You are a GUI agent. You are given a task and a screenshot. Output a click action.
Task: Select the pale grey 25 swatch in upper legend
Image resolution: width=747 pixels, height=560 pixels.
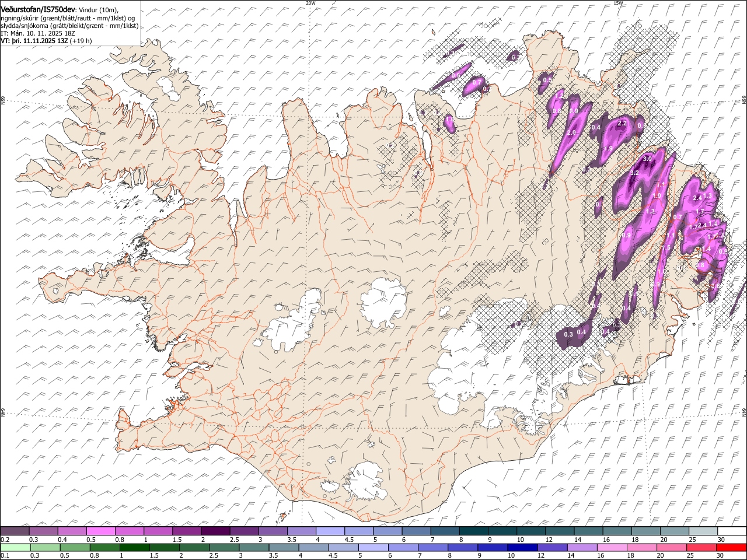pyautogui.click(x=702, y=531)
